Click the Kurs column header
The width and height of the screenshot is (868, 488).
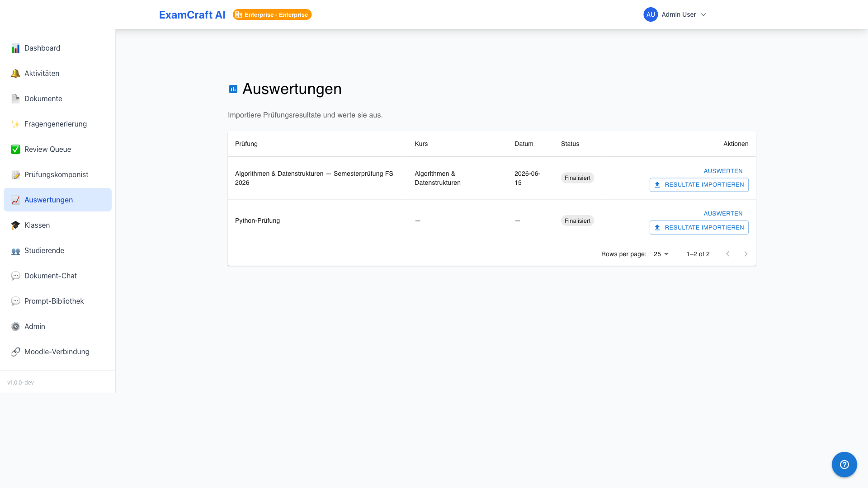tap(421, 144)
